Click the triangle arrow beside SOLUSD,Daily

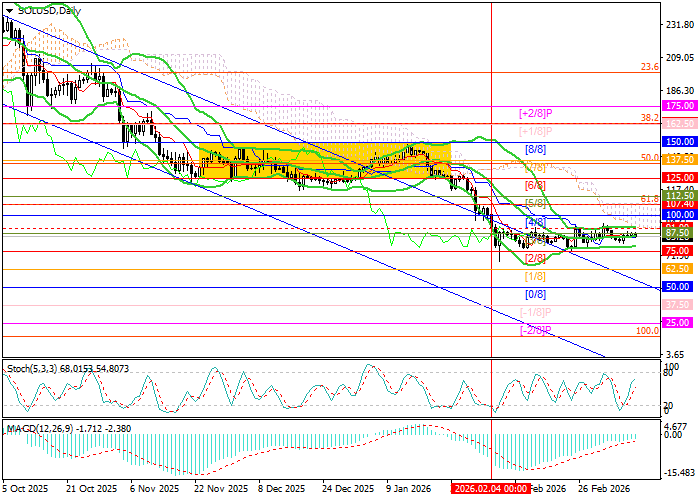pos(7,10)
